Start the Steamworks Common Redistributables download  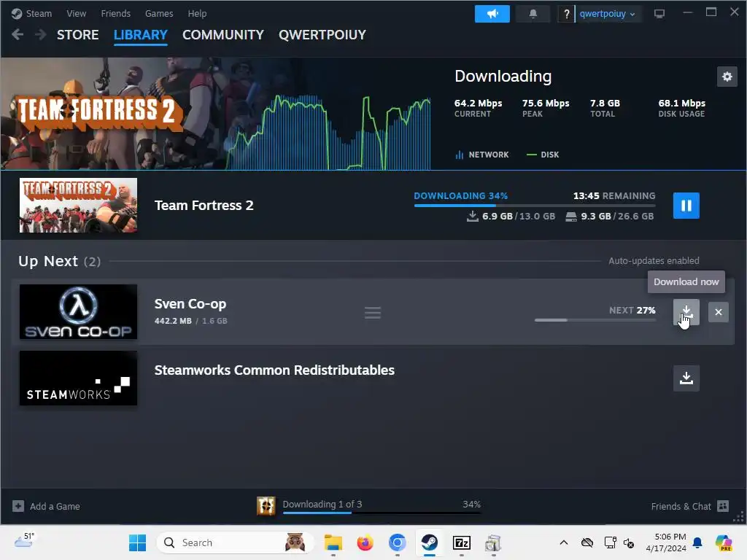tap(686, 378)
